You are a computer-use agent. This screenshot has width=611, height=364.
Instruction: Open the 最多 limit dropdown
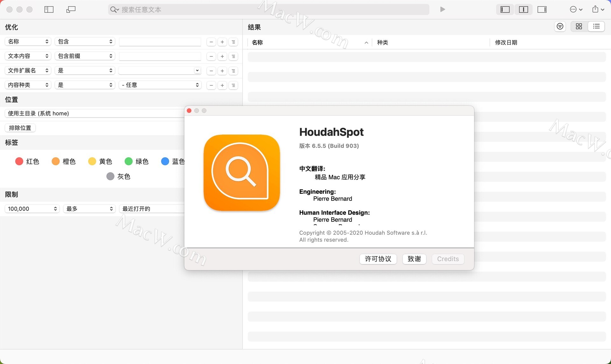89,209
